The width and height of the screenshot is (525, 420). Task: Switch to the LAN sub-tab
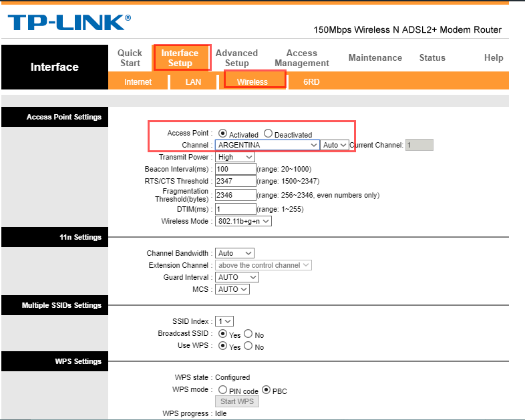coord(193,81)
